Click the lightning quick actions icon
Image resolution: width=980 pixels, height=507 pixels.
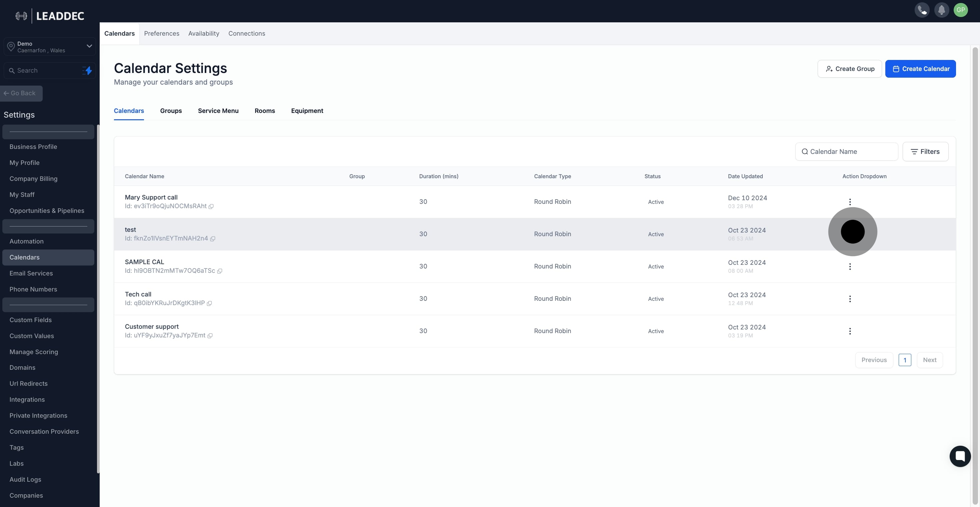88,71
